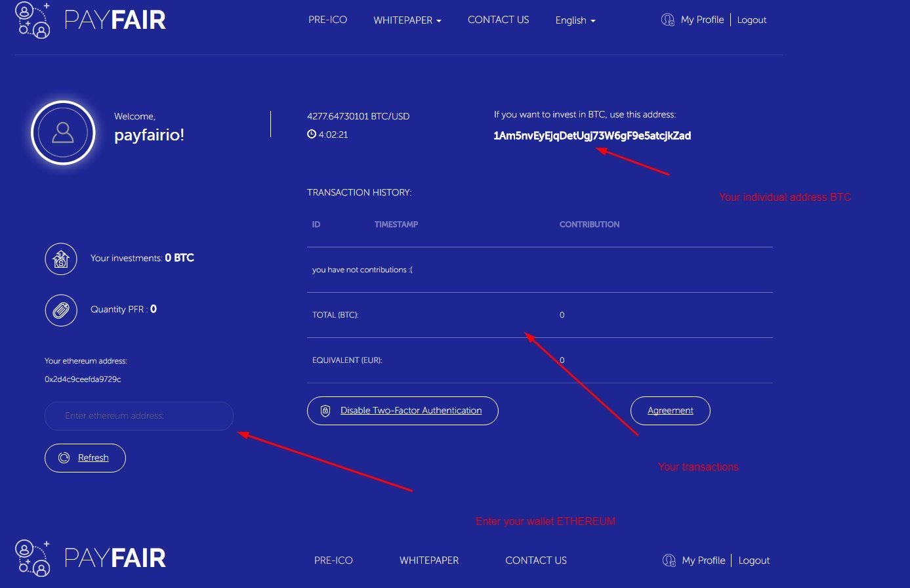Click the 'you have not contributions' row
This screenshot has width=910, height=588.
pos(540,270)
